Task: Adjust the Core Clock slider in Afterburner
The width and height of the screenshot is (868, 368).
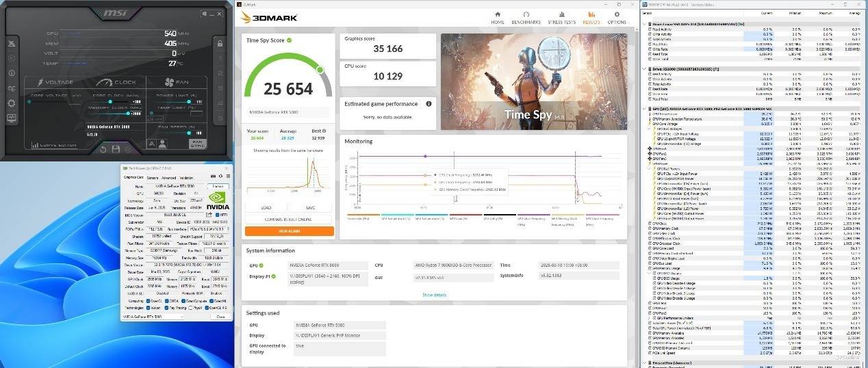Action: [x=110, y=102]
